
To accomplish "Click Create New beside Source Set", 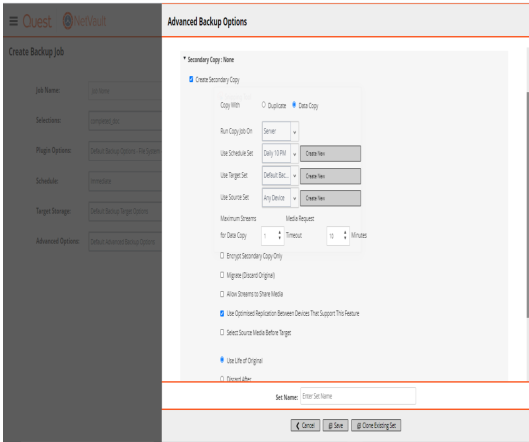I will click(x=330, y=198).
